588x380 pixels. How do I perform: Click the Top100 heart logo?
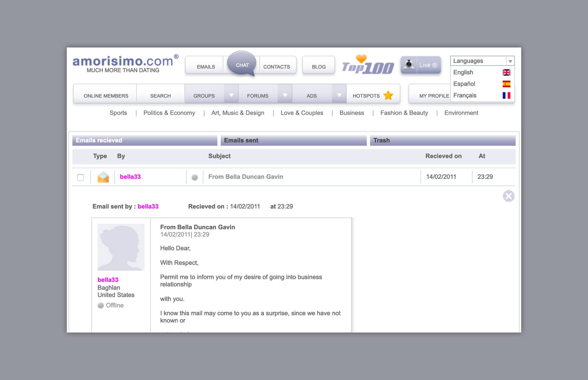pos(367,65)
